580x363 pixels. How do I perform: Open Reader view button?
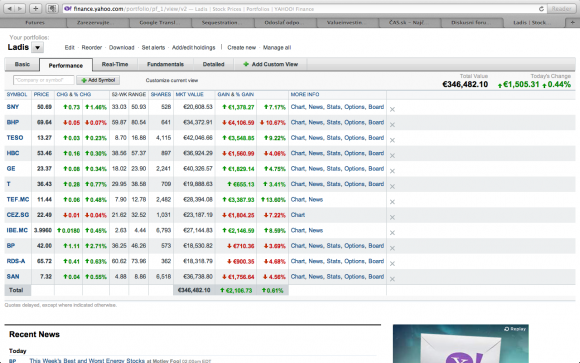(561, 9)
